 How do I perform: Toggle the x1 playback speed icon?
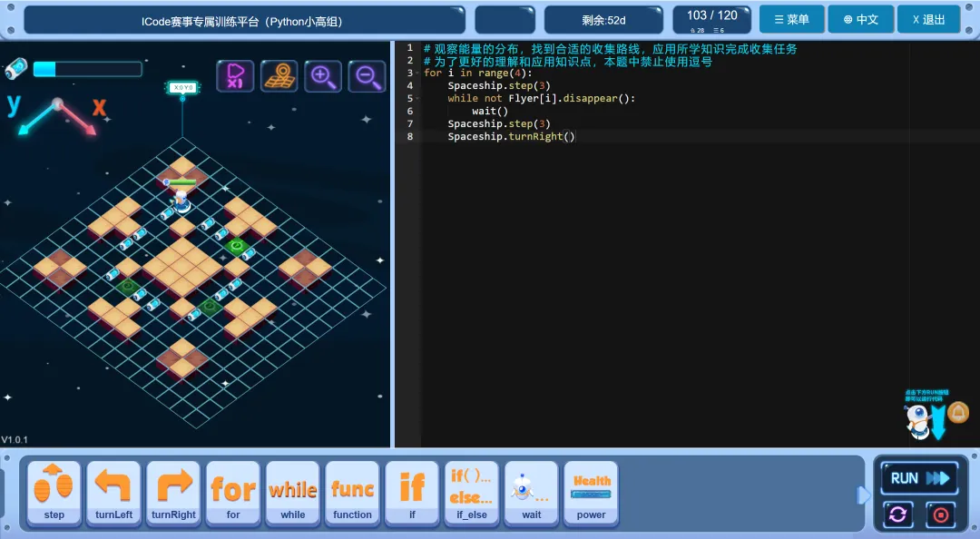235,76
